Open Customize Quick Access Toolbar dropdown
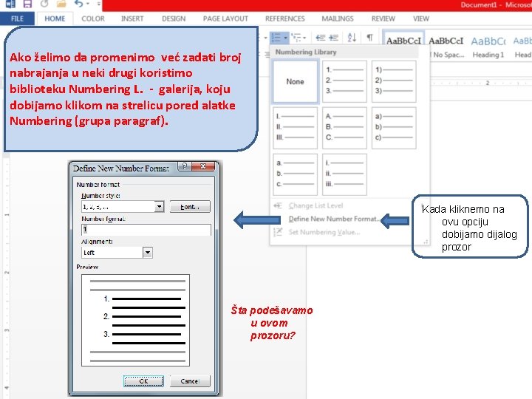The image size is (532, 399). coord(99,4)
